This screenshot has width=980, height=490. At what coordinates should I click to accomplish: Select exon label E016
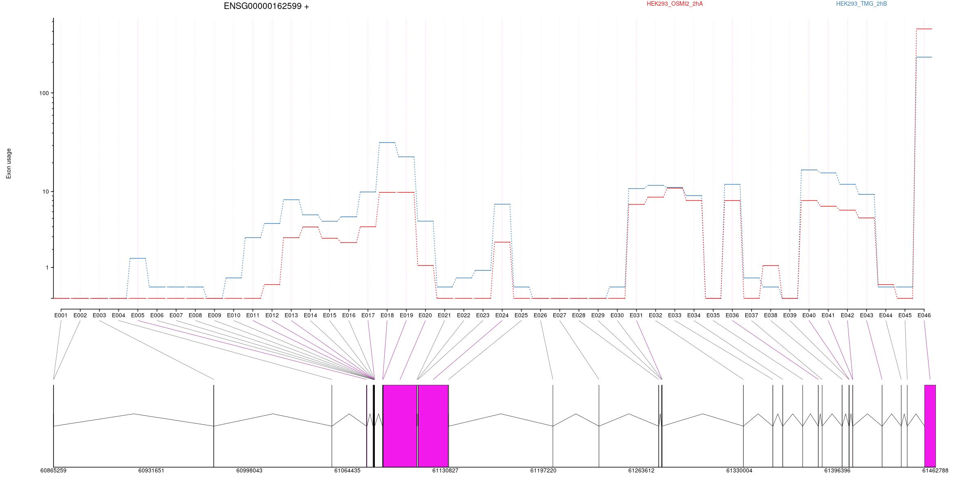tap(349, 315)
